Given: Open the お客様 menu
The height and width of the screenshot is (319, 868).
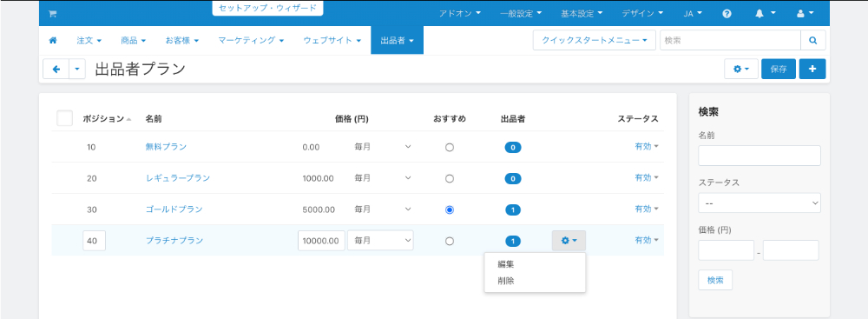Looking at the screenshot, I should tap(181, 41).
